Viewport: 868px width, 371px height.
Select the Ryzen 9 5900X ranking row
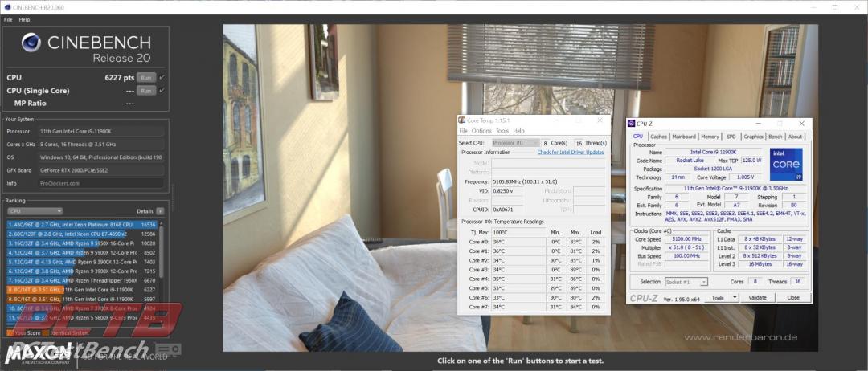(82, 253)
